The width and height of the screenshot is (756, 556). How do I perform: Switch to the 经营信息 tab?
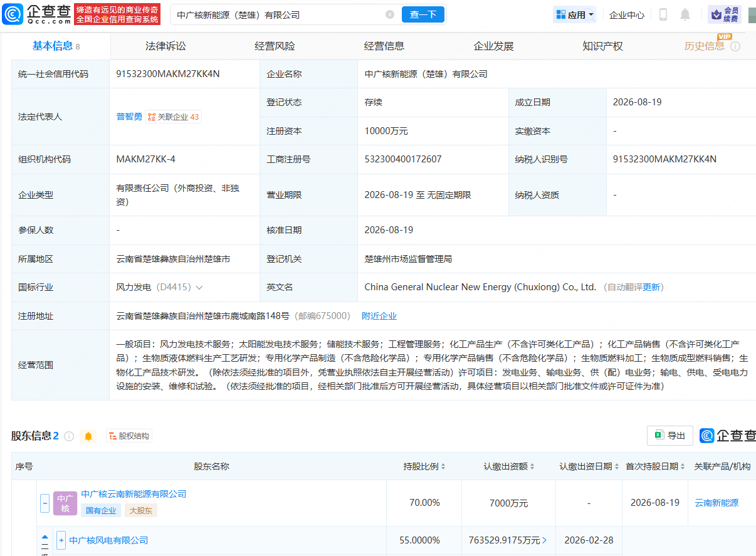[x=384, y=46]
